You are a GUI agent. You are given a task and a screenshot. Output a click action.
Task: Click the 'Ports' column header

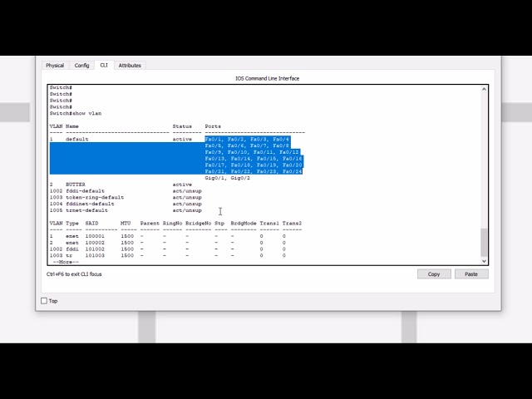[213, 126]
